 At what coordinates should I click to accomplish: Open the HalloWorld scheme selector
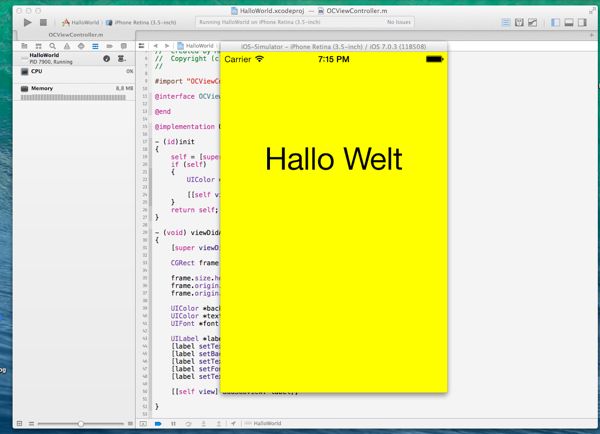click(81, 23)
